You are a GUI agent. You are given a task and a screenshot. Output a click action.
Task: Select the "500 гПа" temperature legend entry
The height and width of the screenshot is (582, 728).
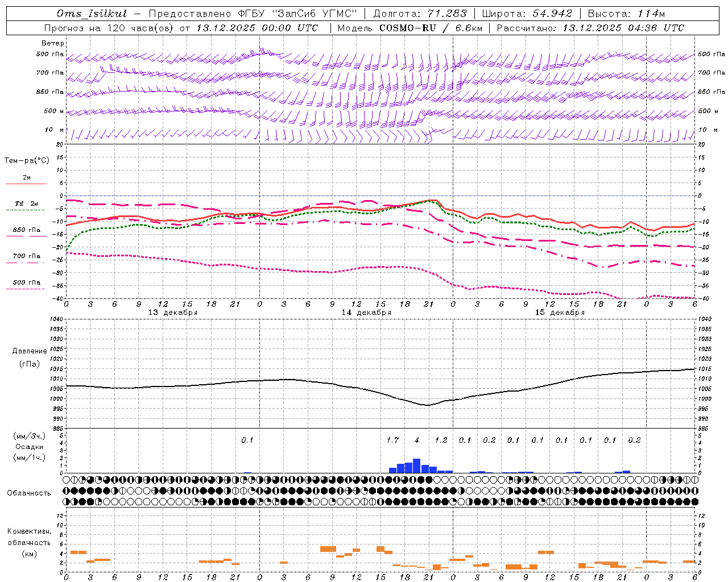pyautogui.click(x=27, y=282)
